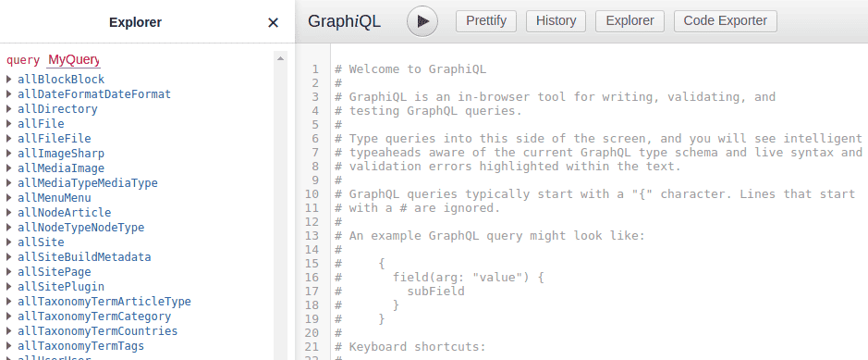Place cursor on 'testing GraphQL queries.' line
Screen dimensions: 868x360
(429, 111)
